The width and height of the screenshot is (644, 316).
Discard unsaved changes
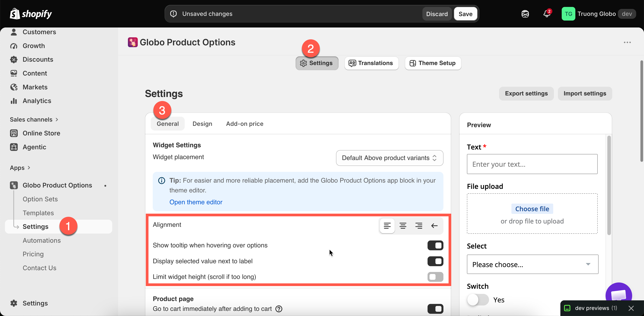tap(437, 14)
